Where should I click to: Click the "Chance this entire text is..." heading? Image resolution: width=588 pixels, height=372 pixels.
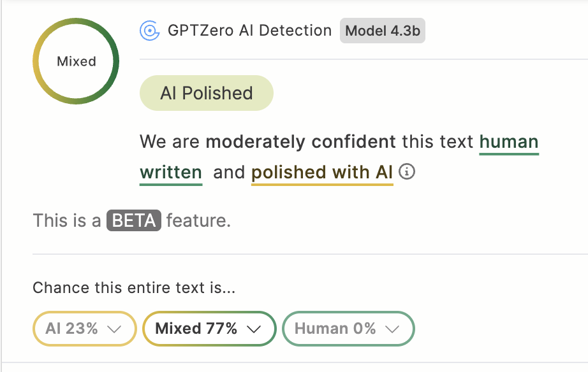tap(134, 287)
